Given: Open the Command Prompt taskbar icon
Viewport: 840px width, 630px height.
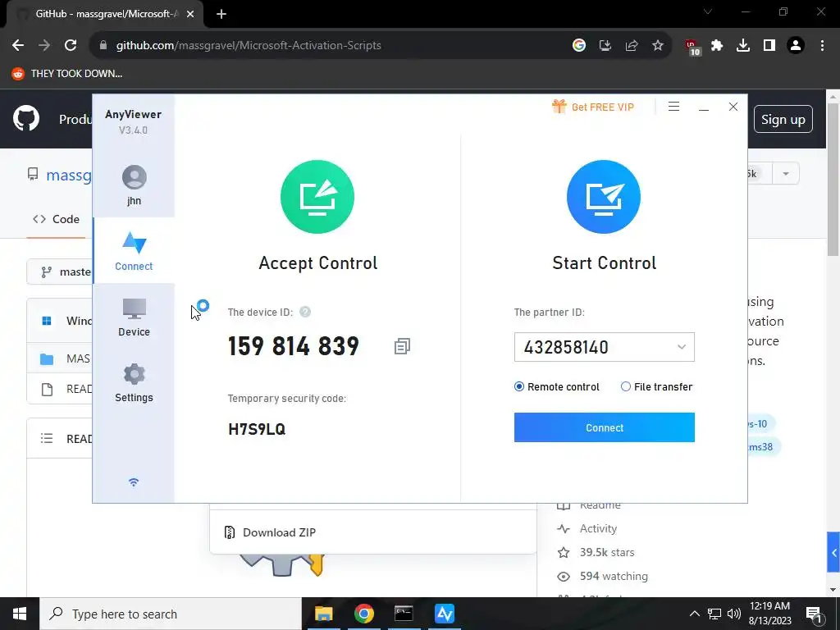Looking at the screenshot, I should click(404, 614).
